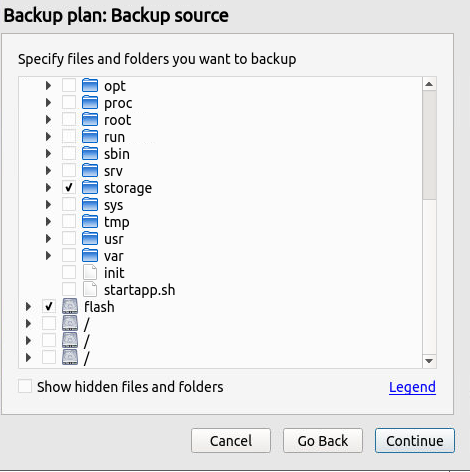
Task: Uncheck the flash drive checkbox
Action: 49,306
